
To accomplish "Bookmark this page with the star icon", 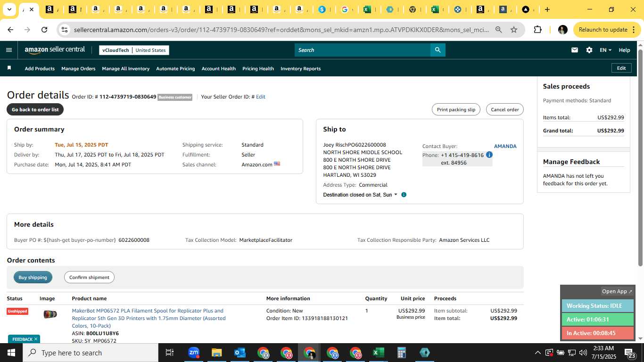I will click(514, 30).
